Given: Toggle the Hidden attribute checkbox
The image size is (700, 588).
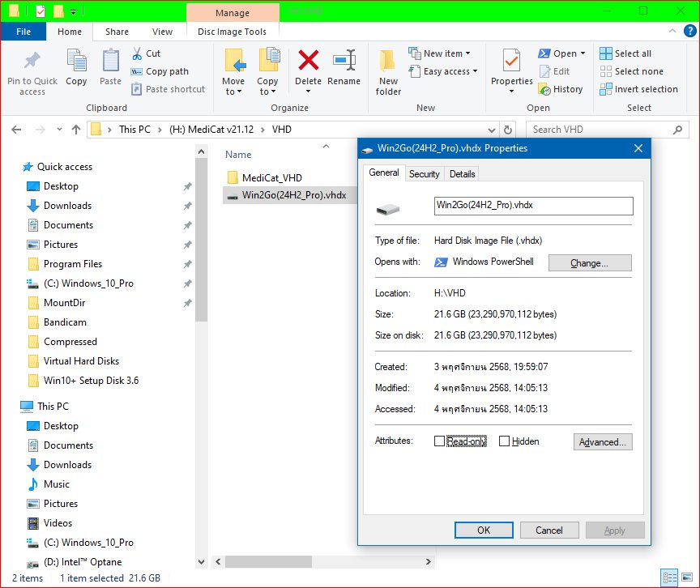Looking at the screenshot, I should click(x=504, y=441).
